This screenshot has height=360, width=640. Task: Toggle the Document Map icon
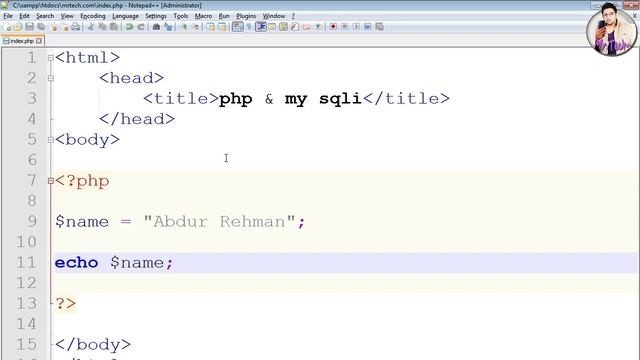284,27
